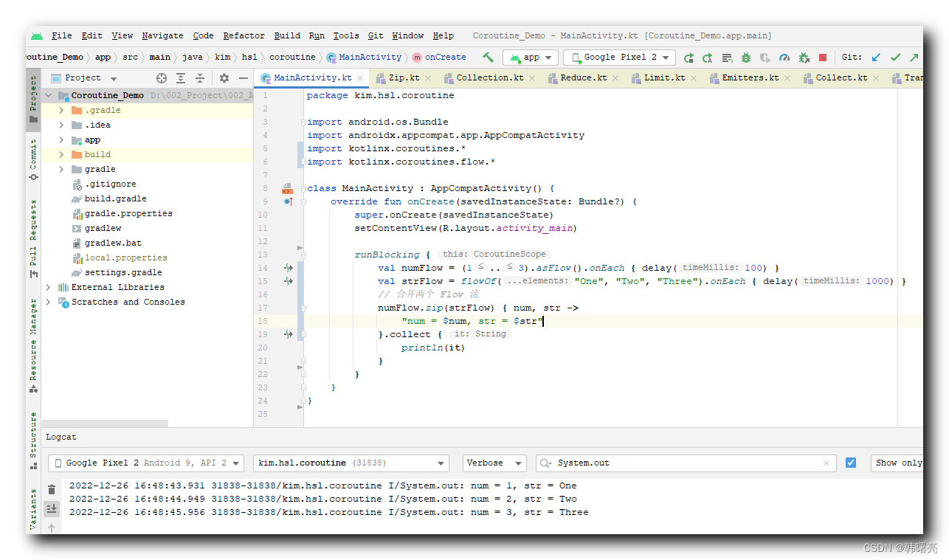Toggle the Regex checkbox beside the filter
The image size is (949, 560).
tap(851, 463)
